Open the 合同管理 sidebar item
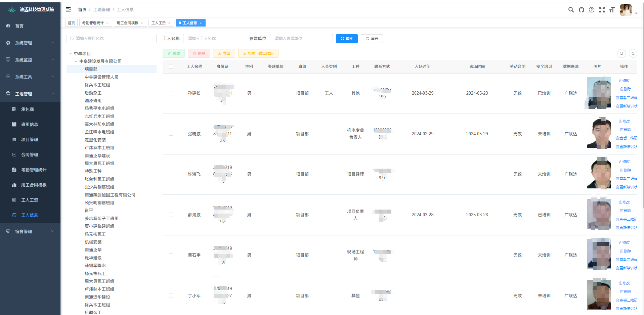Screen dimensions: 644x315 pos(30,154)
